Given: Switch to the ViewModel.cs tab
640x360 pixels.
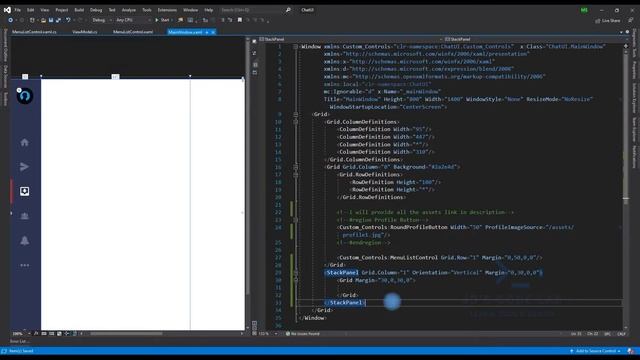Looking at the screenshot, I should (85, 32).
